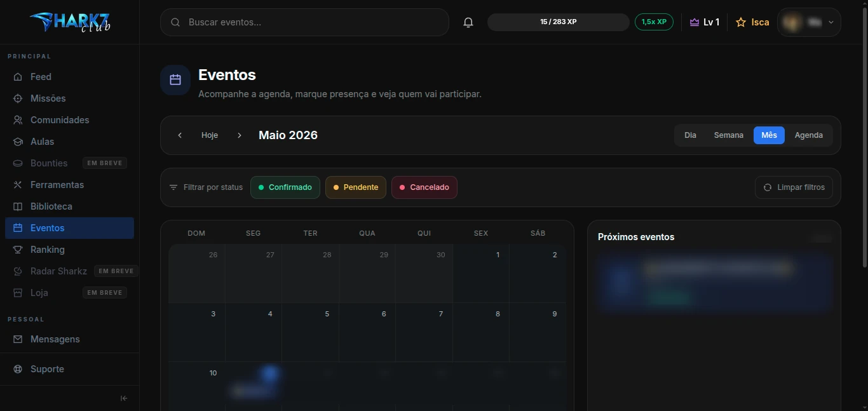Open Biblioteca in sidebar
868x411 pixels.
coord(69,206)
